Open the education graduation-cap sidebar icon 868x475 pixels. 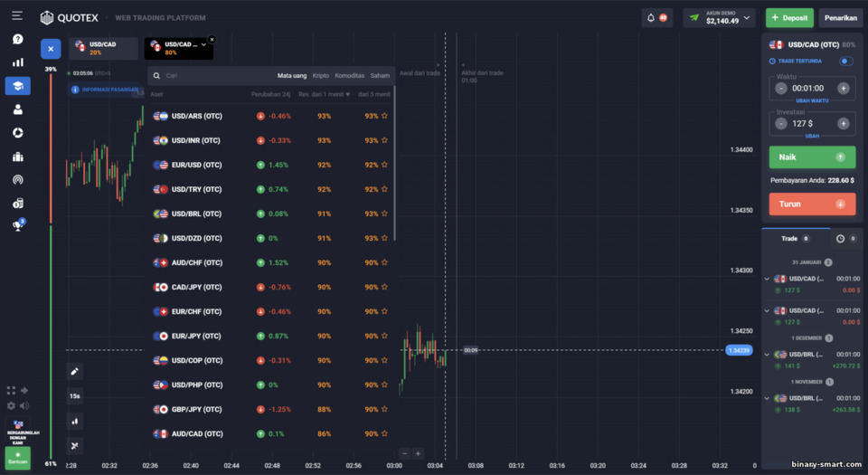click(x=18, y=86)
